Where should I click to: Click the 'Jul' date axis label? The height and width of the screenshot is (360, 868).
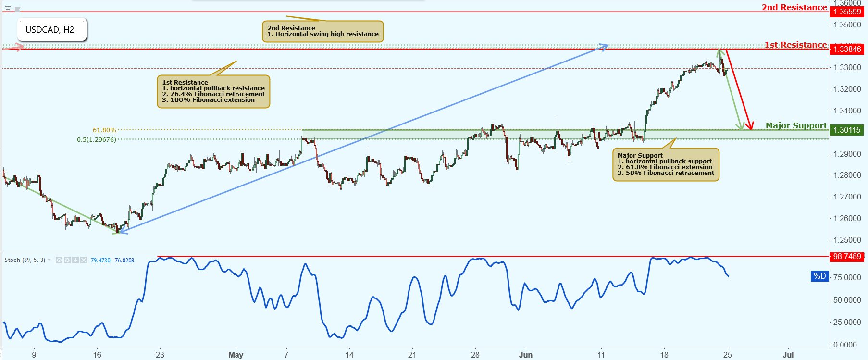pos(788,355)
